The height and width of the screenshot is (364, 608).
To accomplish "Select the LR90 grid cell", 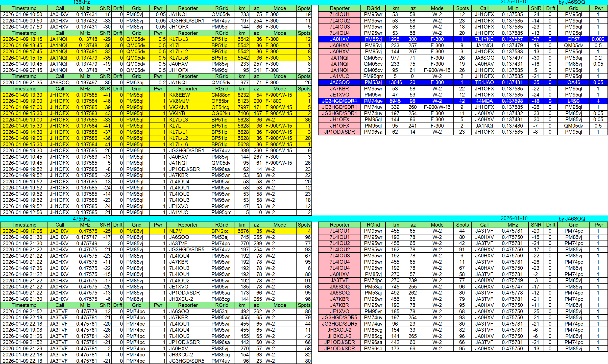I will coord(573,101).
